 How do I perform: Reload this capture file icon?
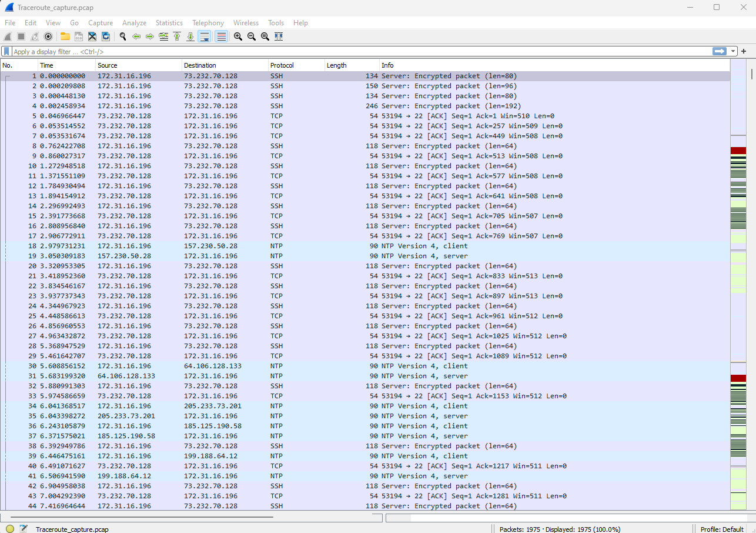(106, 36)
